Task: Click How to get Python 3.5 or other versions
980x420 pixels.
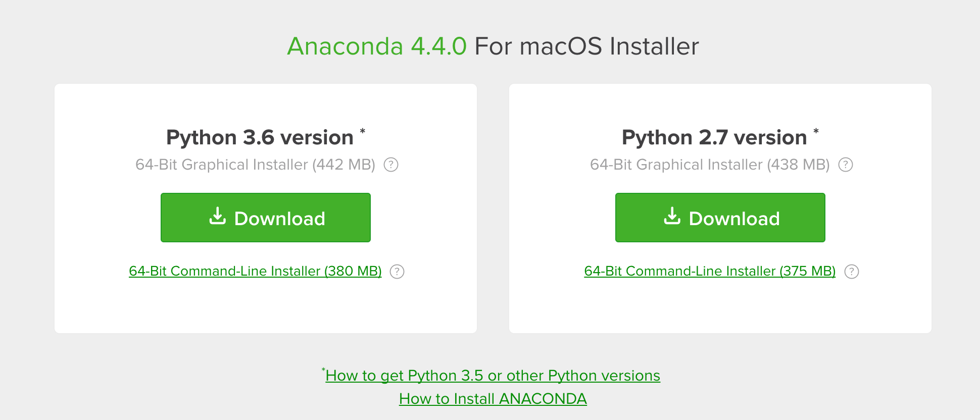Action: click(x=493, y=376)
